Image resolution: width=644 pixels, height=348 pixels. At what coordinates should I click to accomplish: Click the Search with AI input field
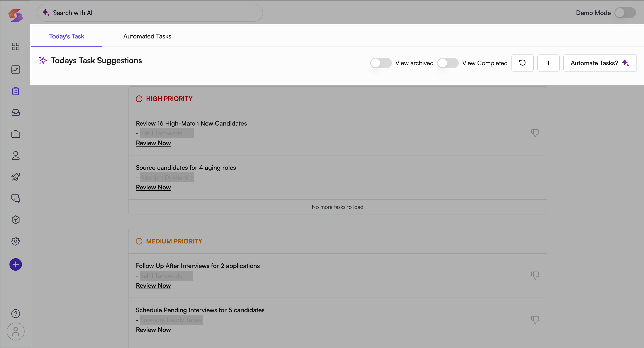(150, 13)
